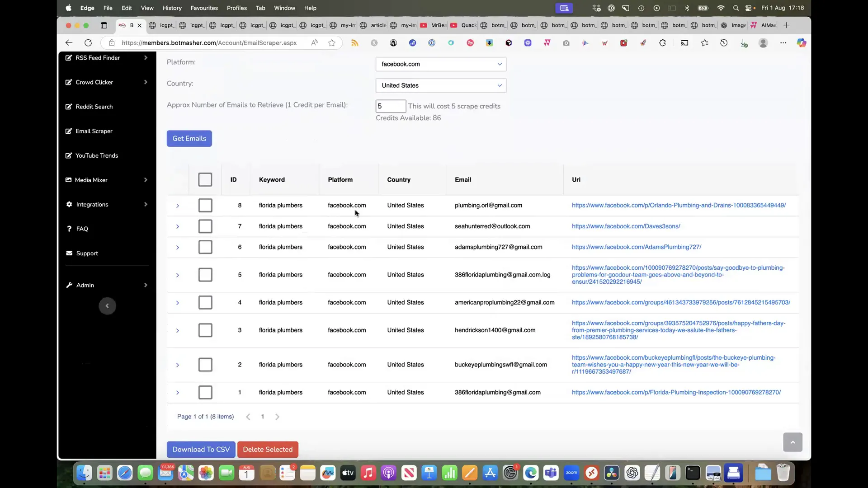Open Reddit Search in the sidebar
This screenshot has height=488, width=868.
coord(94,107)
